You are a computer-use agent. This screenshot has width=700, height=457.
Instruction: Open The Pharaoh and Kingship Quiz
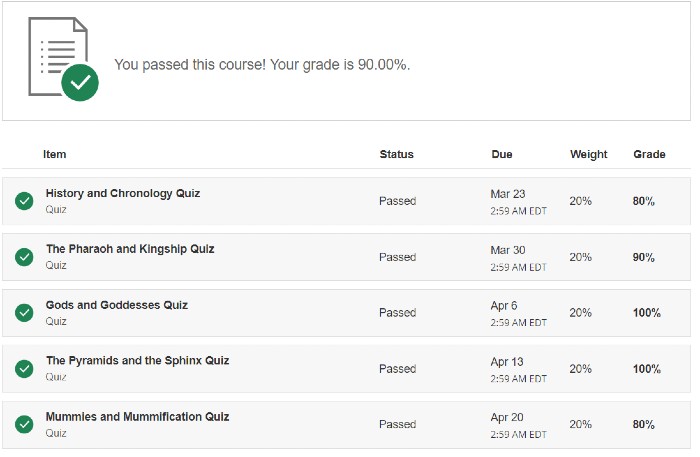130,249
